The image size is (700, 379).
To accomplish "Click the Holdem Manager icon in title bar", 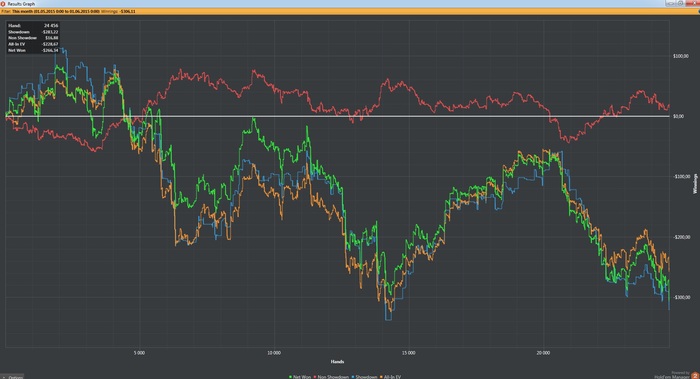I will pyautogui.click(x=3, y=4).
